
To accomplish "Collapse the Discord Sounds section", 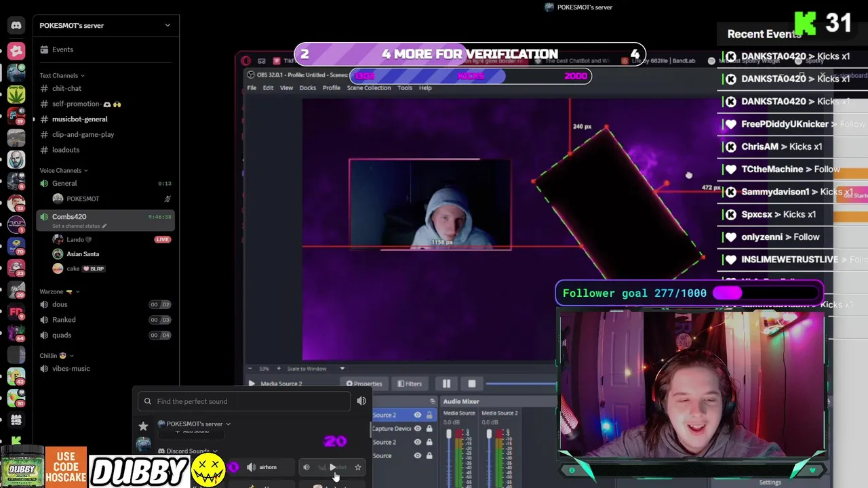I will pyautogui.click(x=188, y=451).
